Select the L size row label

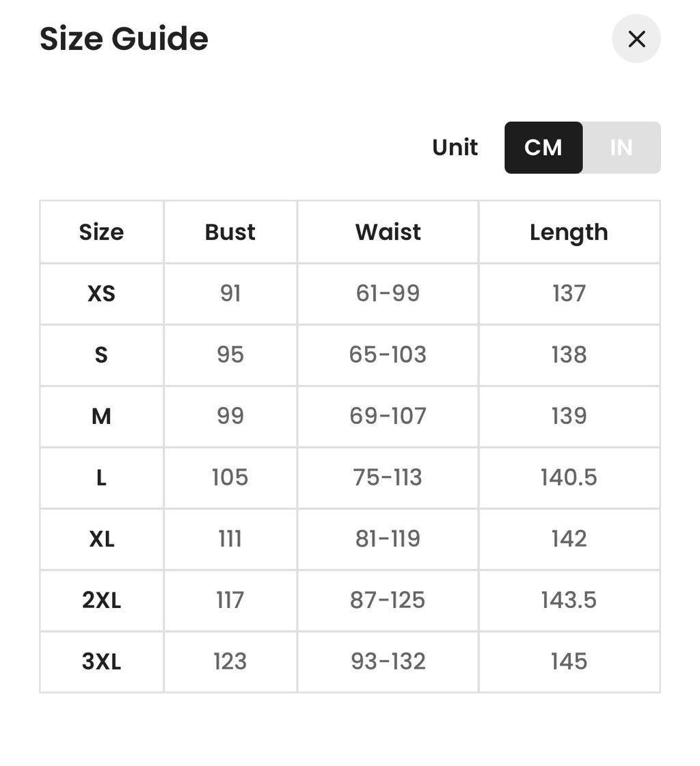(x=102, y=478)
